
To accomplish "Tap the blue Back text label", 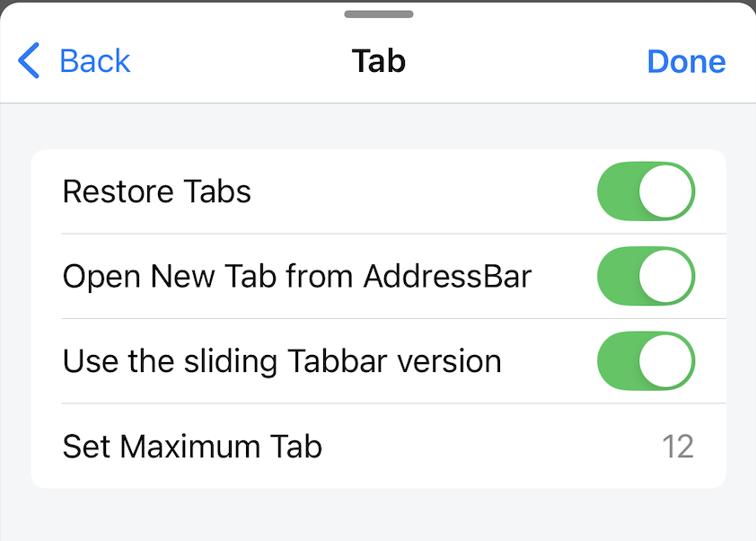I will pos(94,61).
